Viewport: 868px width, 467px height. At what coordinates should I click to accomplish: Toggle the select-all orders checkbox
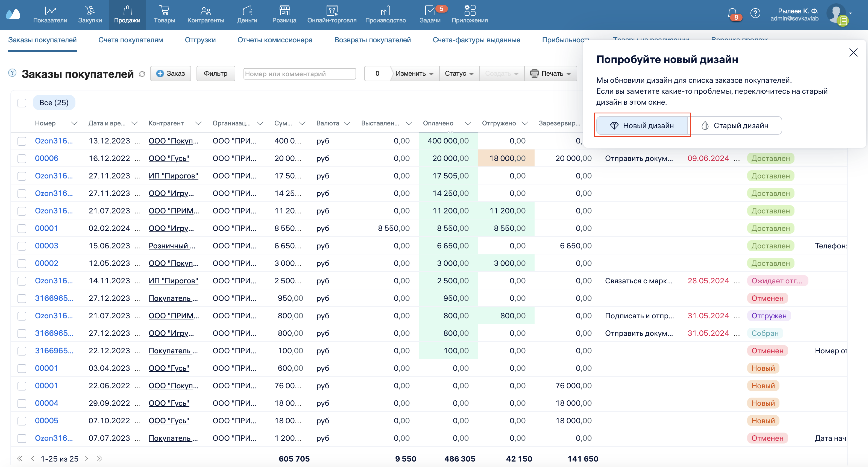coord(22,103)
